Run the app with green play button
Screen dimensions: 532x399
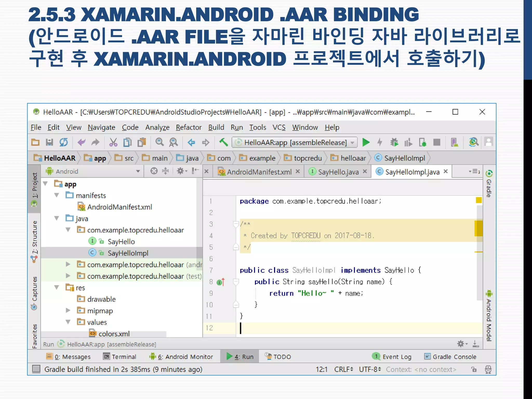[366, 142]
